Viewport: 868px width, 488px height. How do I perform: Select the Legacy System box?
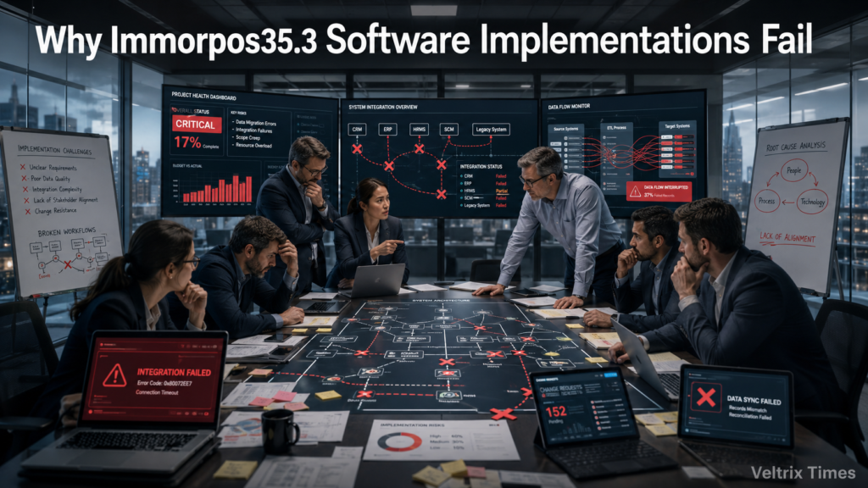(x=491, y=130)
